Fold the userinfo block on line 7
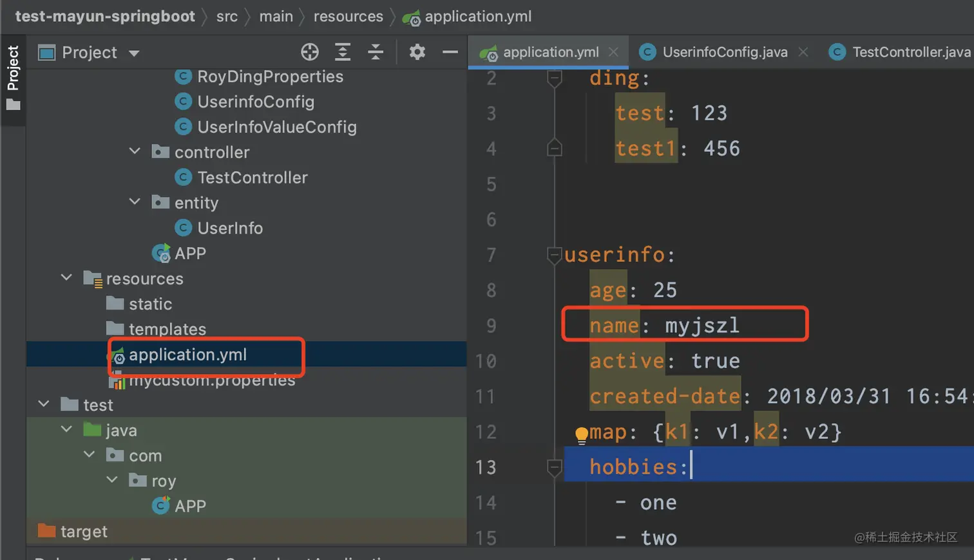The height and width of the screenshot is (560, 974). click(x=554, y=255)
